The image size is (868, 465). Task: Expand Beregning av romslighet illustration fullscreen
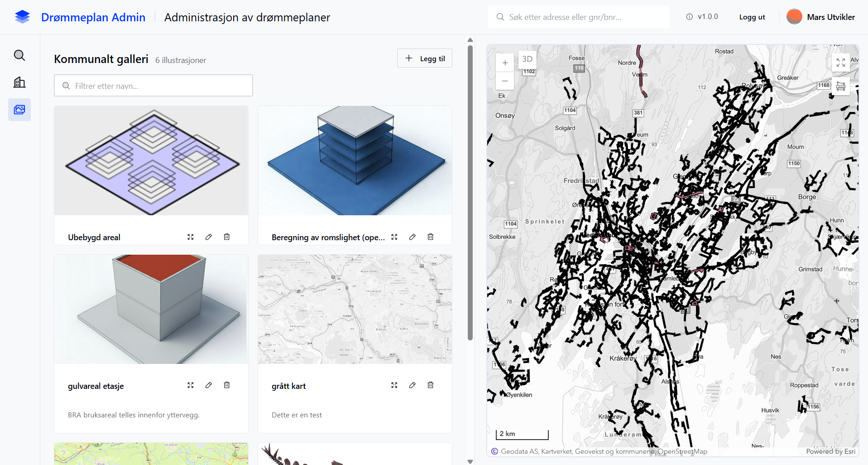(x=394, y=237)
